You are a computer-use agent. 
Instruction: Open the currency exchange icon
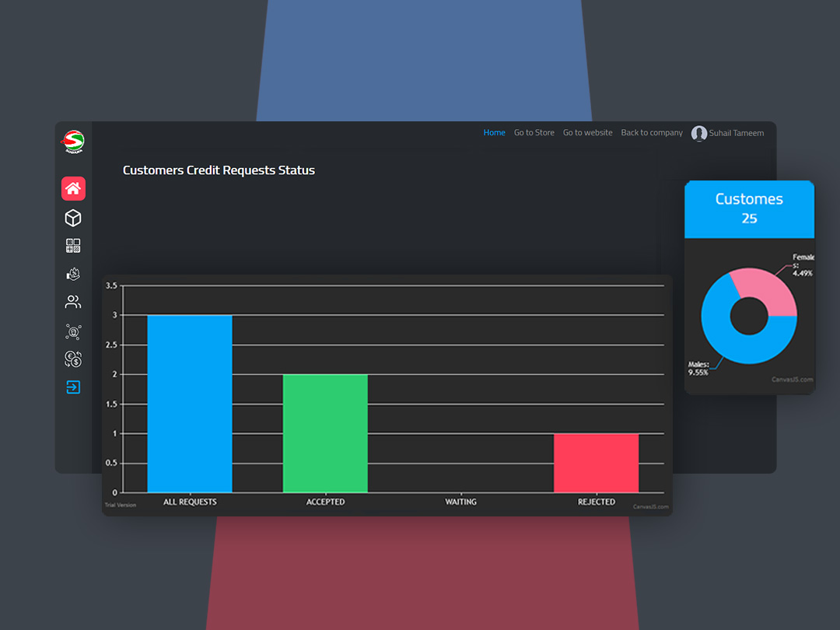pos(73,359)
